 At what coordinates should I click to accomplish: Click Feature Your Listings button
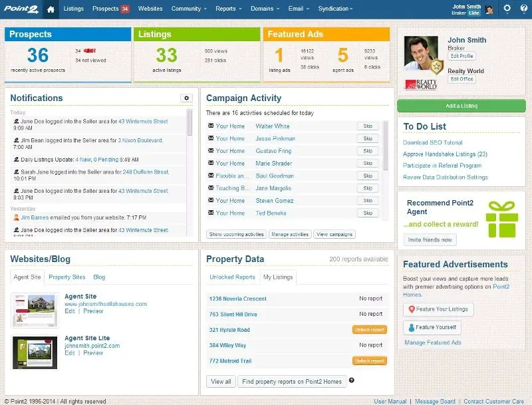438,309
